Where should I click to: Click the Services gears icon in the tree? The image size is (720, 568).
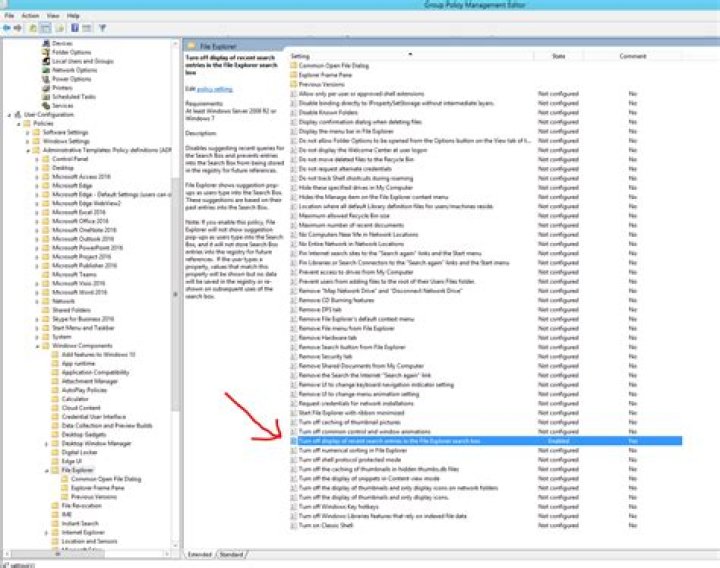coord(46,106)
